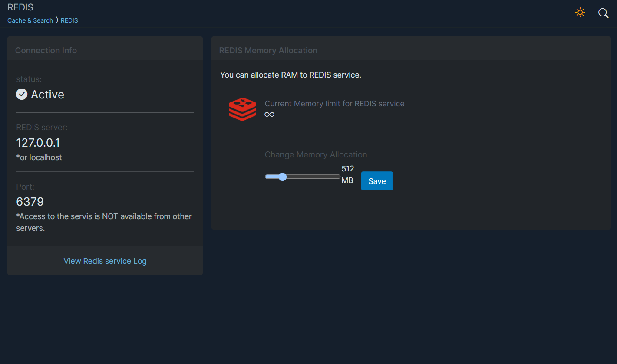The width and height of the screenshot is (617, 364).
Task: Click the Active status checkmark icon
Action: (x=22, y=94)
